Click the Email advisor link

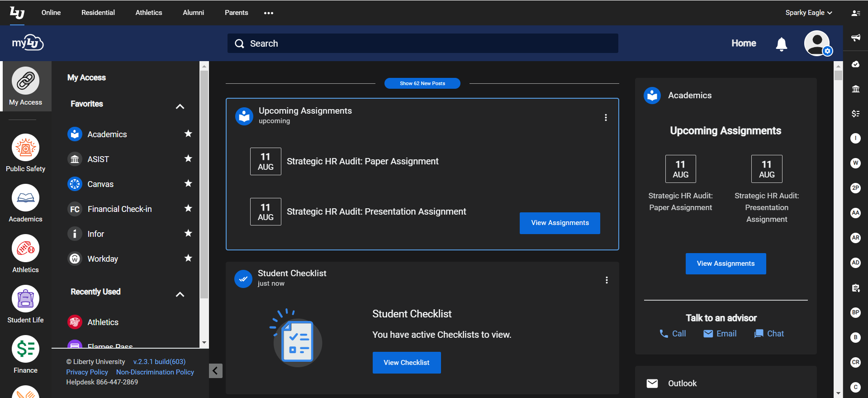720,334
